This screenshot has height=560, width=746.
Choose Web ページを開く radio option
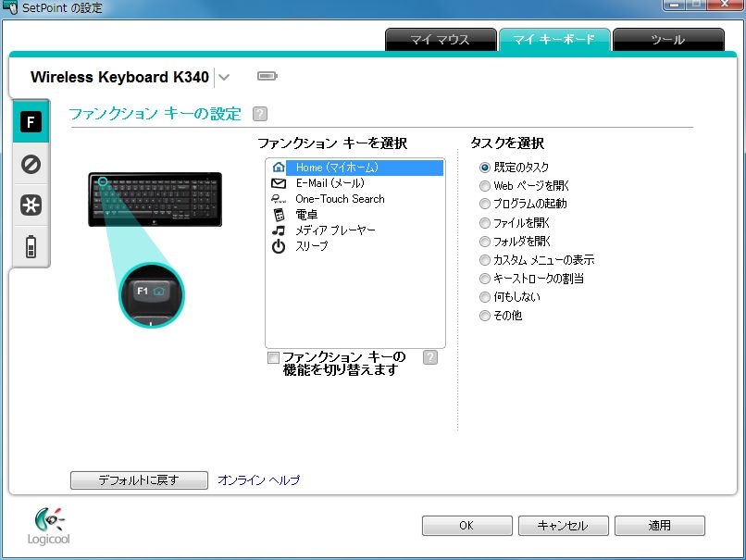click(x=485, y=186)
